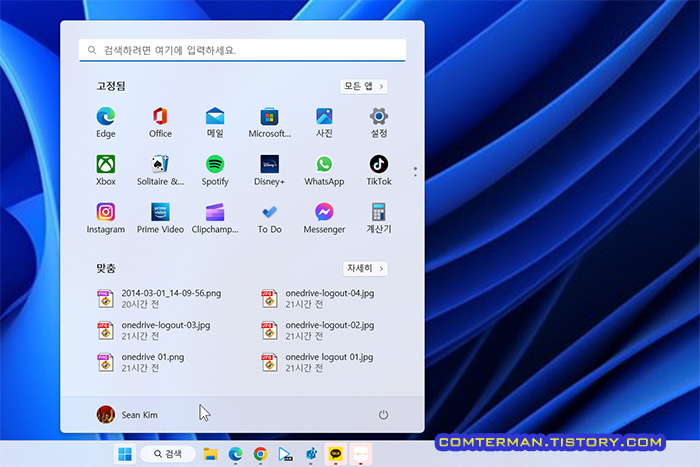Click the Windows Start button on taskbar
This screenshot has height=467, width=700.
[125, 454]
